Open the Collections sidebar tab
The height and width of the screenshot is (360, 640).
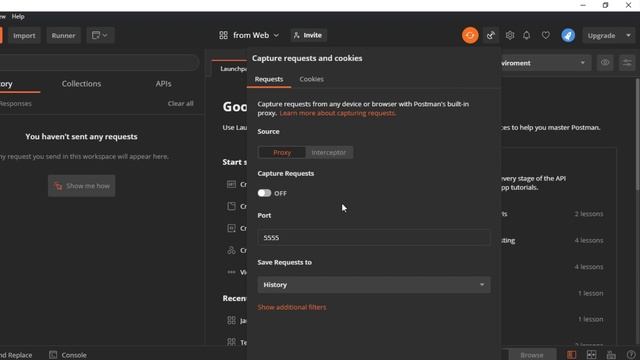(81, 84)
